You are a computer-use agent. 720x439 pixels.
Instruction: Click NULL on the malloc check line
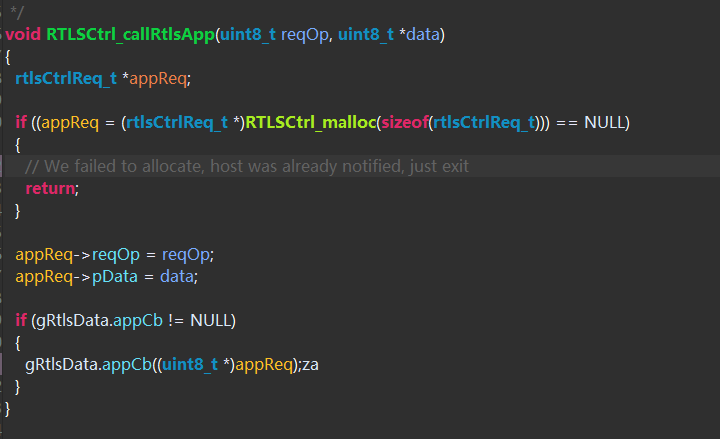pos(604,122)
